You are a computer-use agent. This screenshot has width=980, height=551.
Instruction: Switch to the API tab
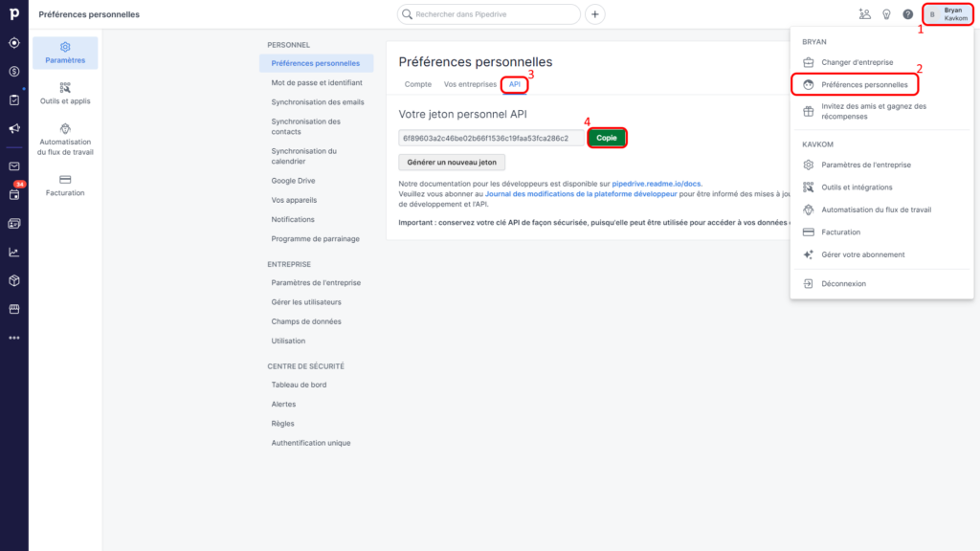coord(514,84)
